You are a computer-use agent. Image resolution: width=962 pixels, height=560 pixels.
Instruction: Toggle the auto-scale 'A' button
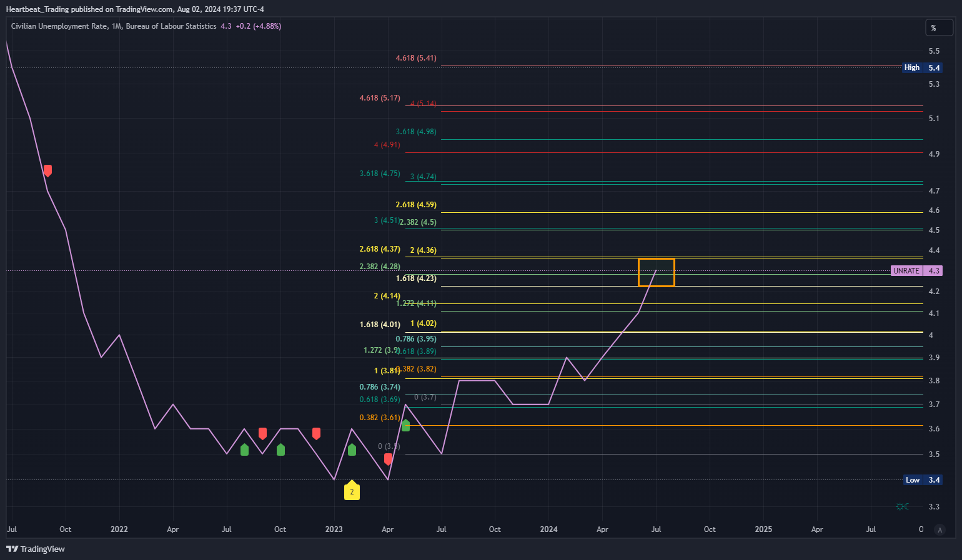(940, 529)
